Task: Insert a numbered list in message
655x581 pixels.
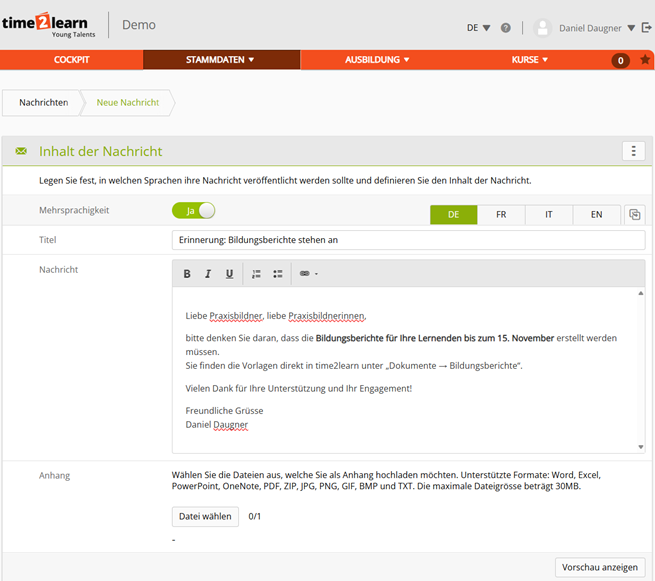Action: pos(256,274)
